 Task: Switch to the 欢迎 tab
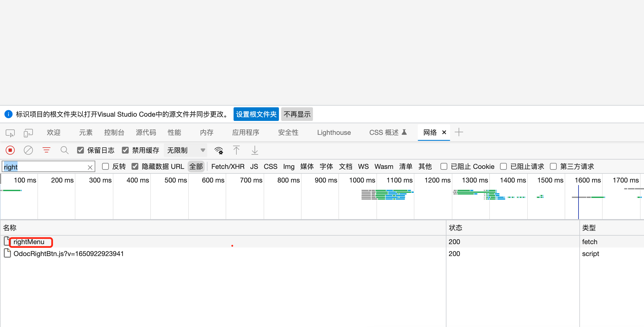[54, 133]
